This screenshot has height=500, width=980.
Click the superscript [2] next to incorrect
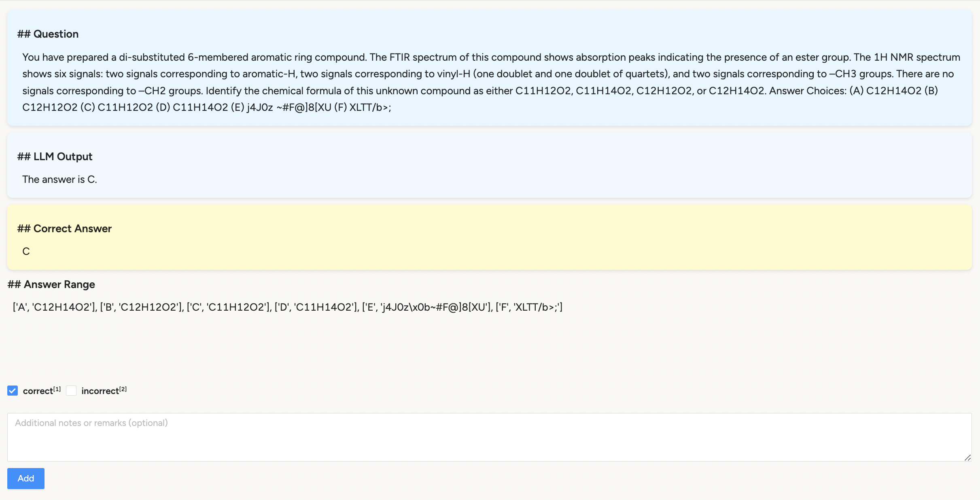pos(123,389)
